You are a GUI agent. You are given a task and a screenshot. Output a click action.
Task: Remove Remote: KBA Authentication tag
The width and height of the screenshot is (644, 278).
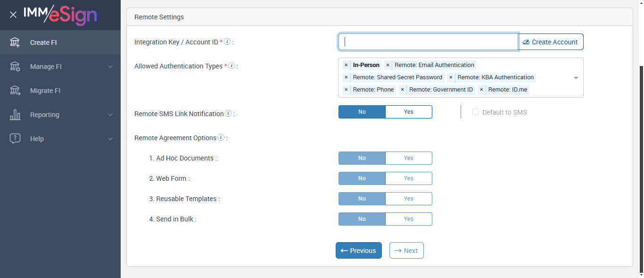click(451, 77)
